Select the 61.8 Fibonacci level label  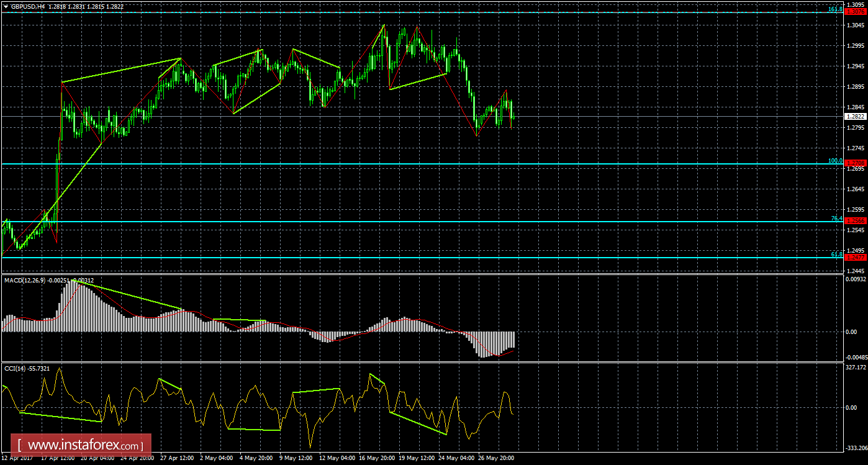point(836,255)
